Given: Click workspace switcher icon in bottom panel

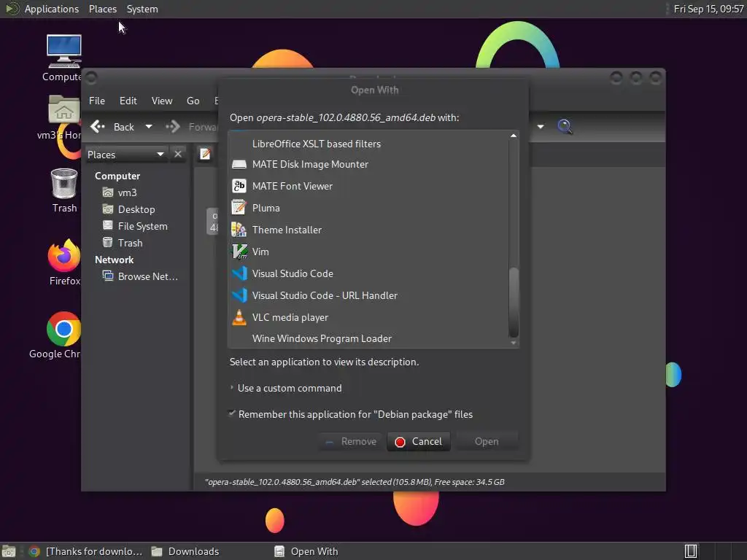Looking at the screenshot, I should coord(691,551).
